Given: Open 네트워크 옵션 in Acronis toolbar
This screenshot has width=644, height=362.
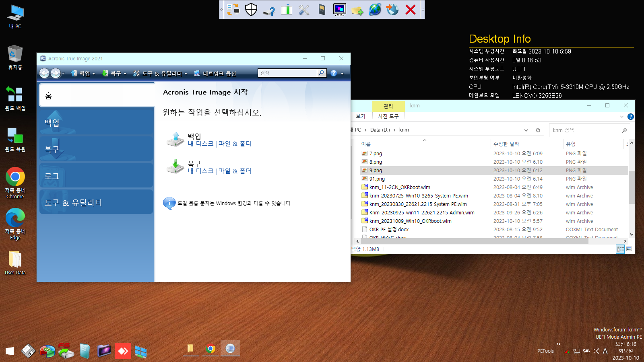Looking at the screenshot, I should point(215,73).
